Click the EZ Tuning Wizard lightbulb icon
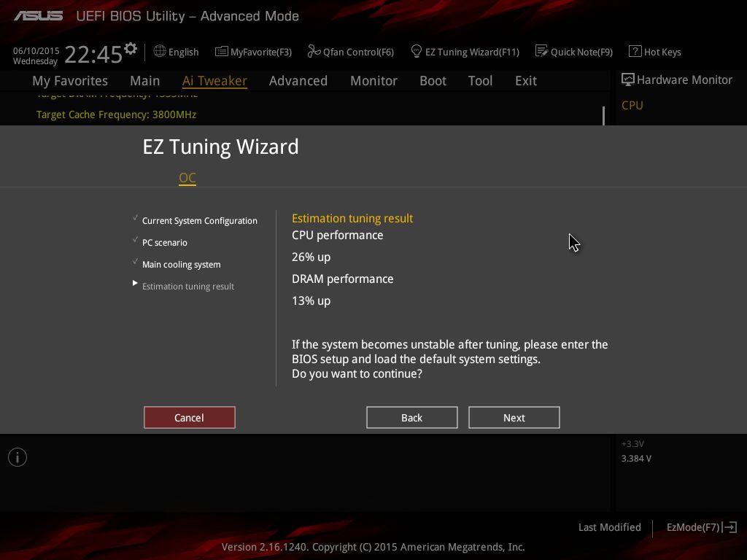The width and height of the screenshot is (747, 560). coord(416,52)
